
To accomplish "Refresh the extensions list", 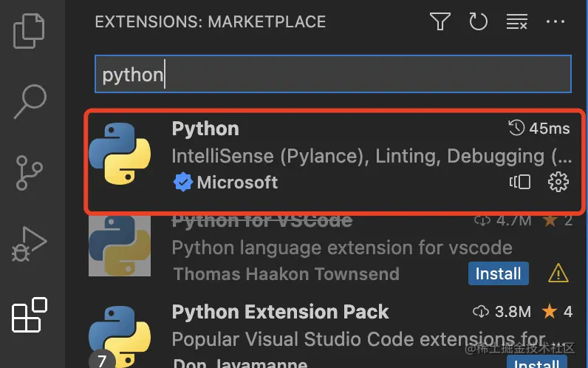I will point(479,21).
